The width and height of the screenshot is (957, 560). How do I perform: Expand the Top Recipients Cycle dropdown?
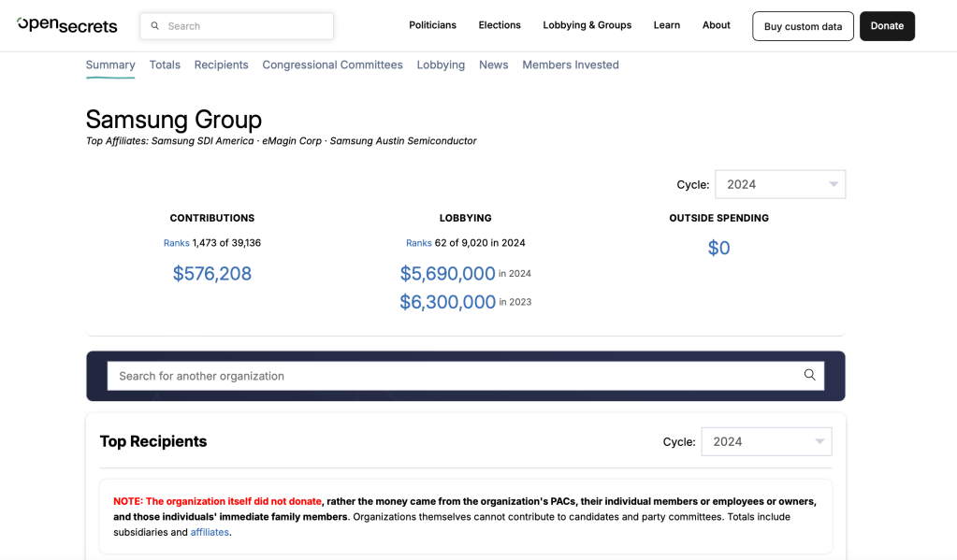tap(765, 441)
